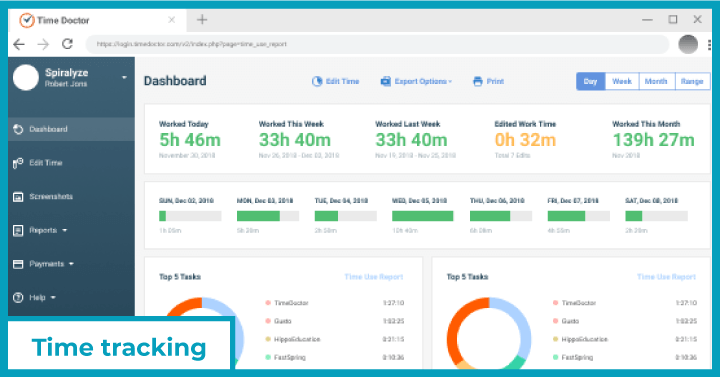Open the Screenshots sidebar icon
This screenshot has width=720, height=377.
coord(18,197)
